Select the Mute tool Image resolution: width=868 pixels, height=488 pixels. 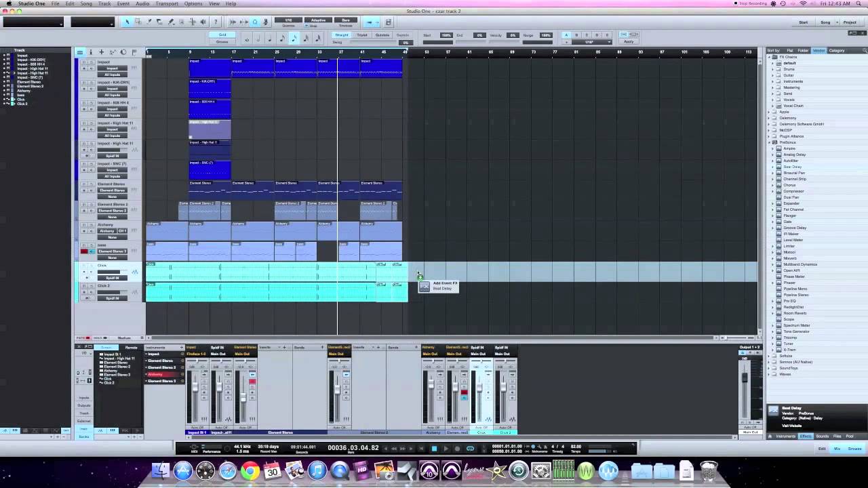click(x=181, y=22)
